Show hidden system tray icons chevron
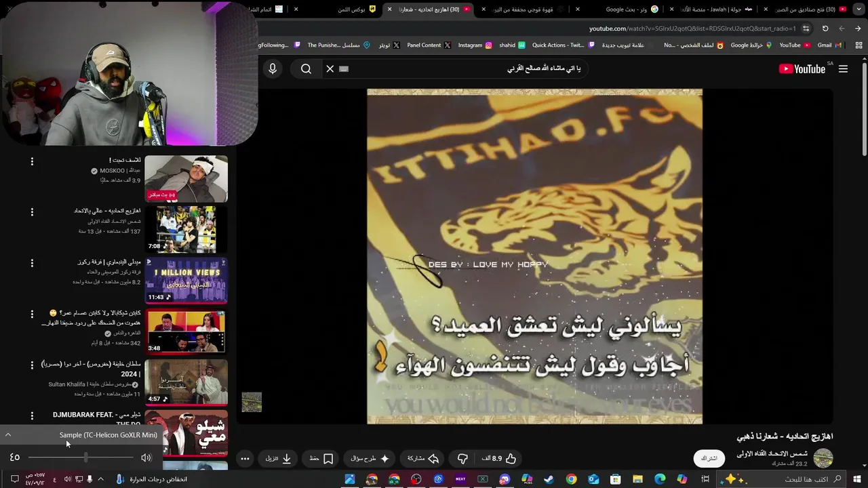 point(100,479)
